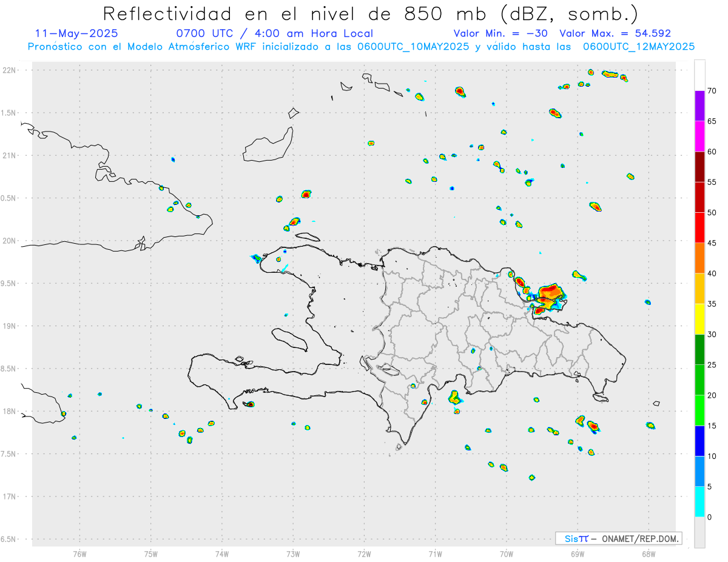Click the purple 65–70 dBZ colorbar segment
This screenshot has width=728, height=562.
(x=699, y=105)
